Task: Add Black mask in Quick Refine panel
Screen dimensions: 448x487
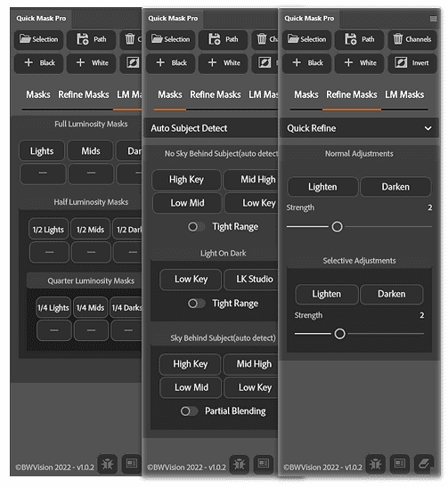Action: click(x=306, y=62)
